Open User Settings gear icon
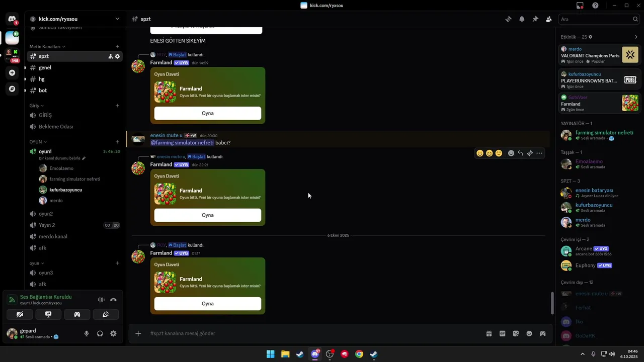This screenshot has height=362, width=644. pos(113,333)
